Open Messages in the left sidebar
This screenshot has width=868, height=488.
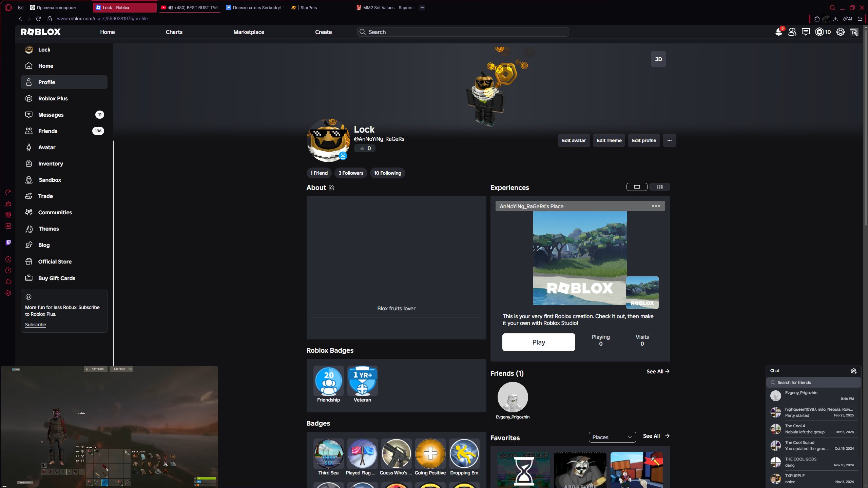64,115
